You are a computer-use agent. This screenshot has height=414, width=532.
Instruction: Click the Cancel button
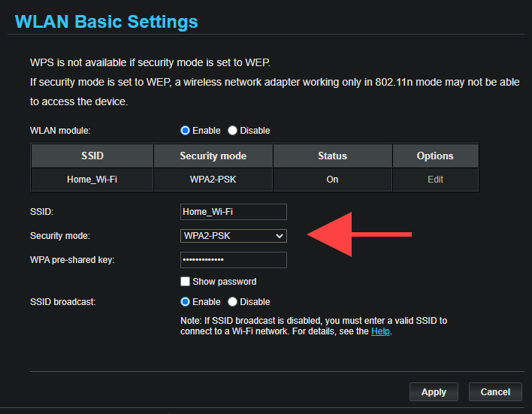click(x=495, y=392)
